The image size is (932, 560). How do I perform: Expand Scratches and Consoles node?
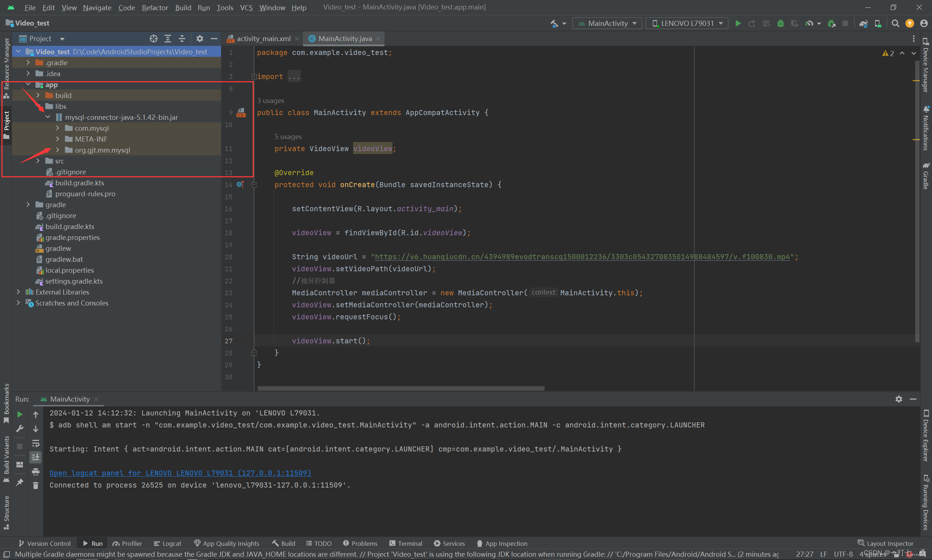pyautogui.click(x=19, y=303)
